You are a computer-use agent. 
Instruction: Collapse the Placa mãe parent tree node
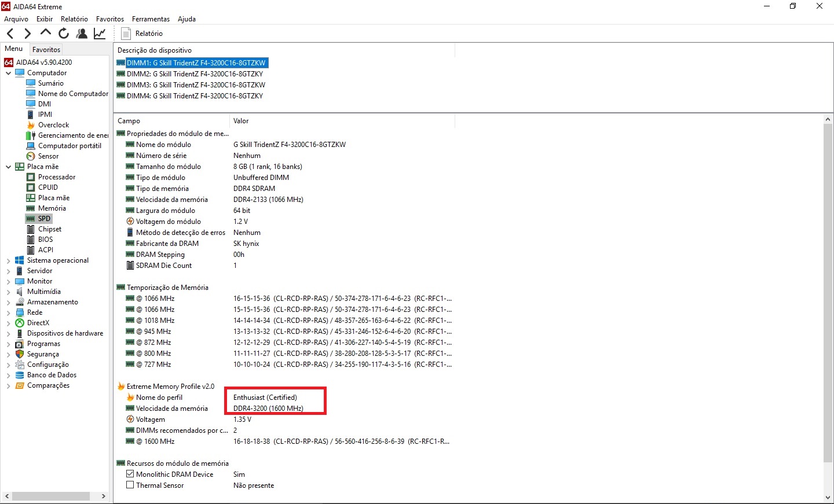tap(8, 167)
